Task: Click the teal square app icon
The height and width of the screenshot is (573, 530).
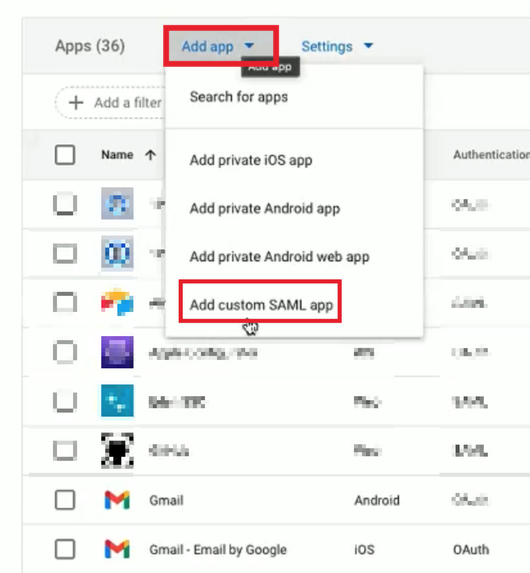Action: pos(117,401)
